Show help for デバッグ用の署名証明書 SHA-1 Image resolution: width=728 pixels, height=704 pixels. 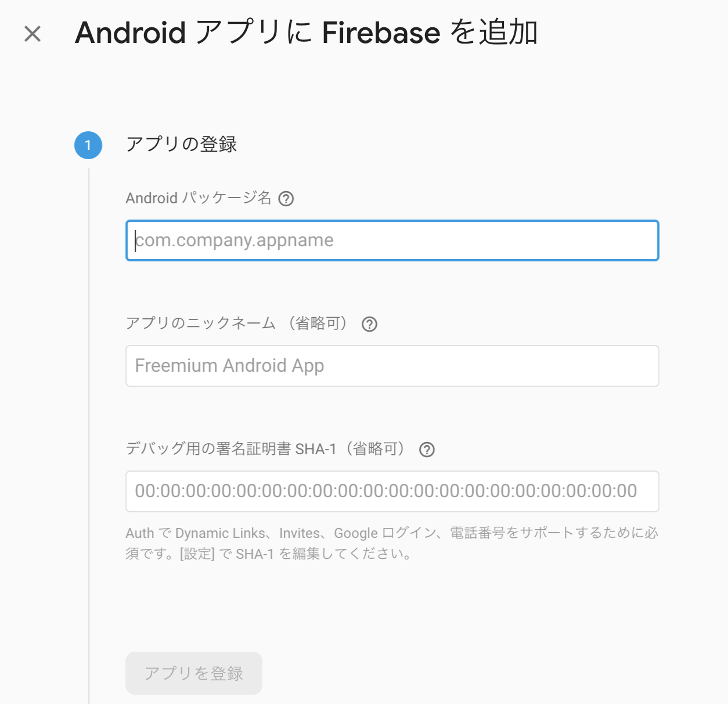[x=427, y=450]
